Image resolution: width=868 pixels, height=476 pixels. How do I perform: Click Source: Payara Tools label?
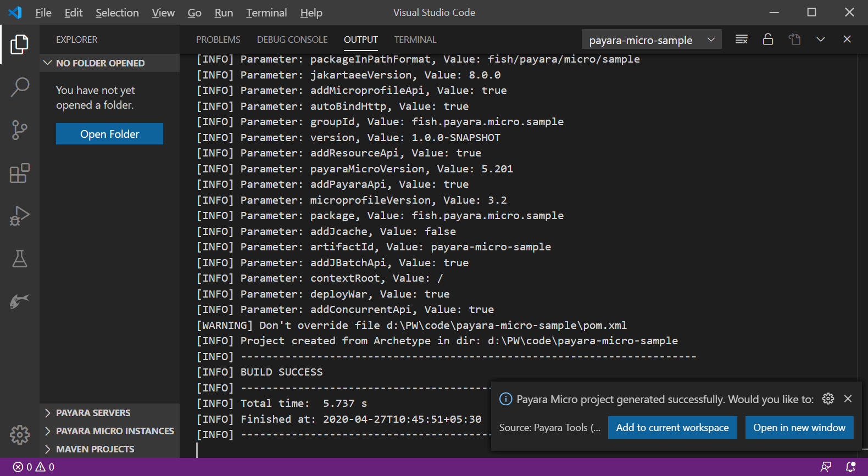coord(550,428)
